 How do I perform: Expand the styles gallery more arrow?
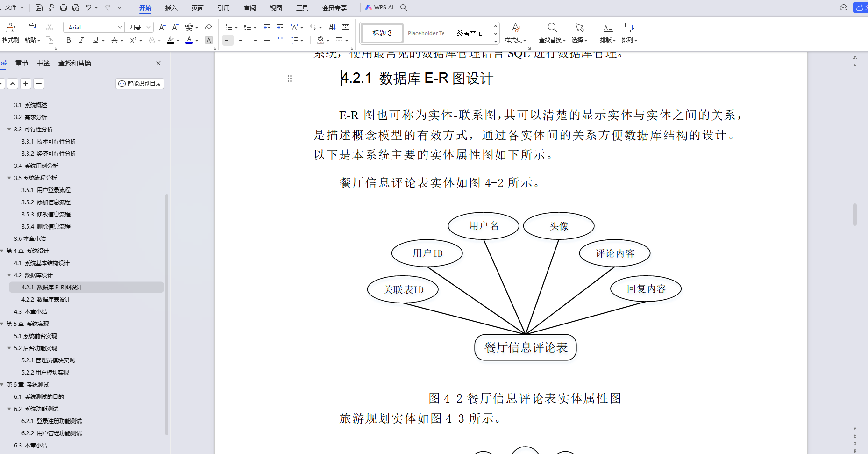[496, 41]
